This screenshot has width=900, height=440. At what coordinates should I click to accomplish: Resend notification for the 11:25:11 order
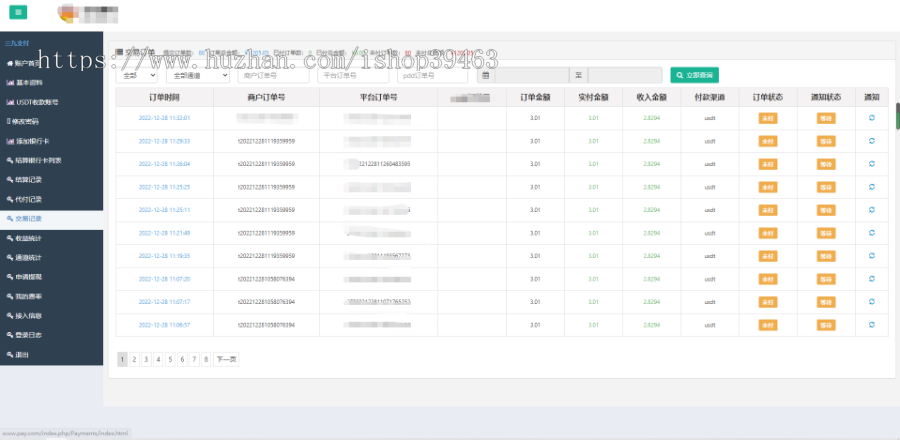[x=871, y=209]
